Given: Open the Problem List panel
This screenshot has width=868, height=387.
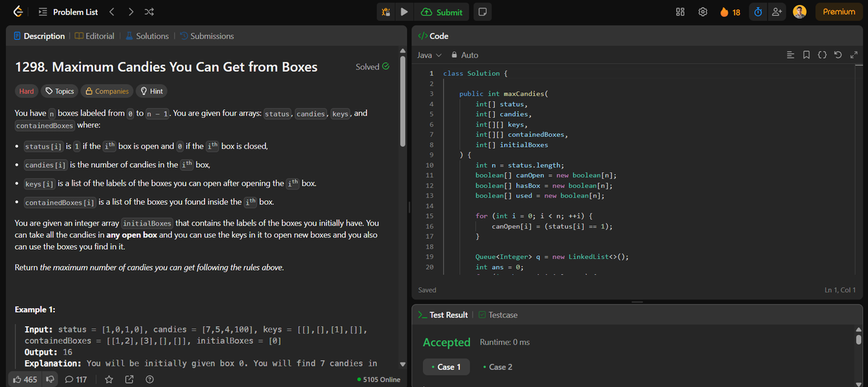Looking at the screenshot, I should [69, 12].
